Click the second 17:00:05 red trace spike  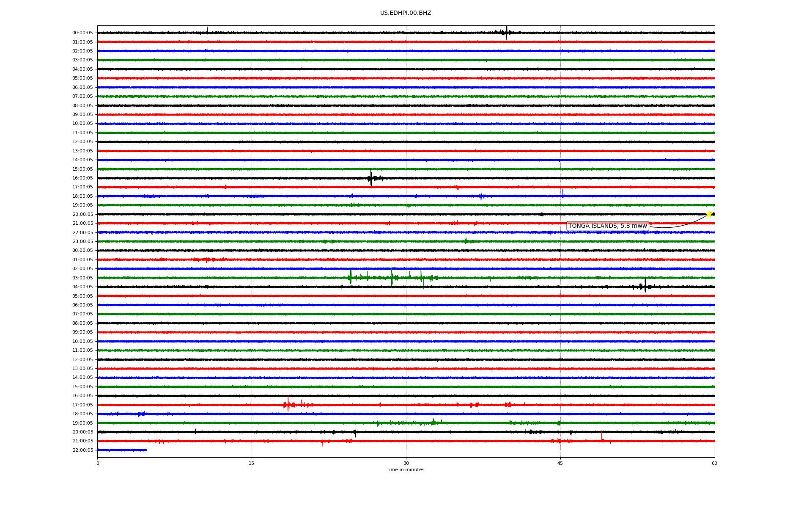[288, 404]
